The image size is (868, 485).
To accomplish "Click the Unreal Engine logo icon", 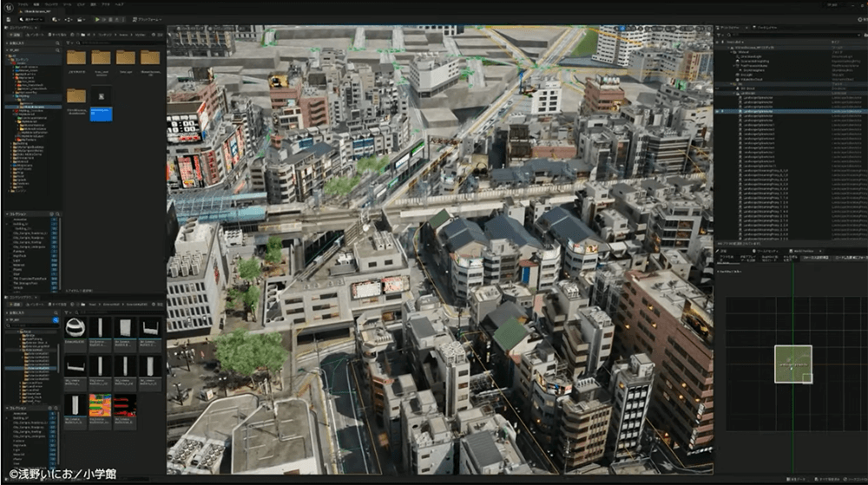I will [9, 7].
